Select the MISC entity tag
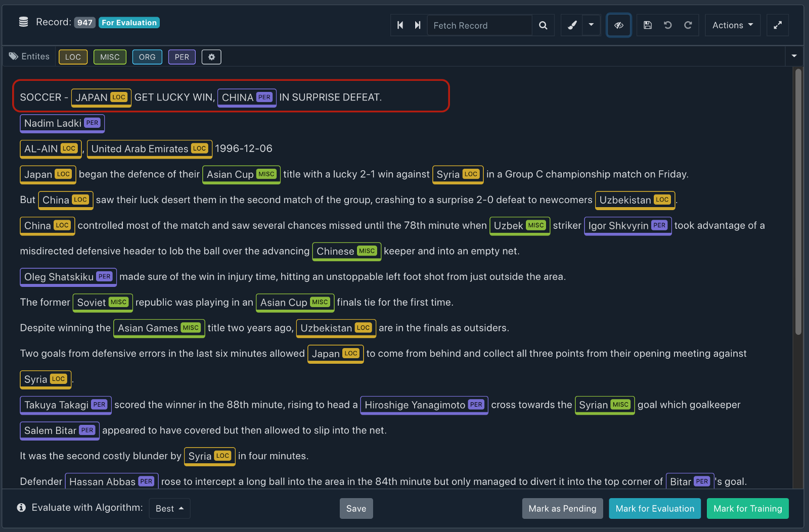 [x=110, y=57]
